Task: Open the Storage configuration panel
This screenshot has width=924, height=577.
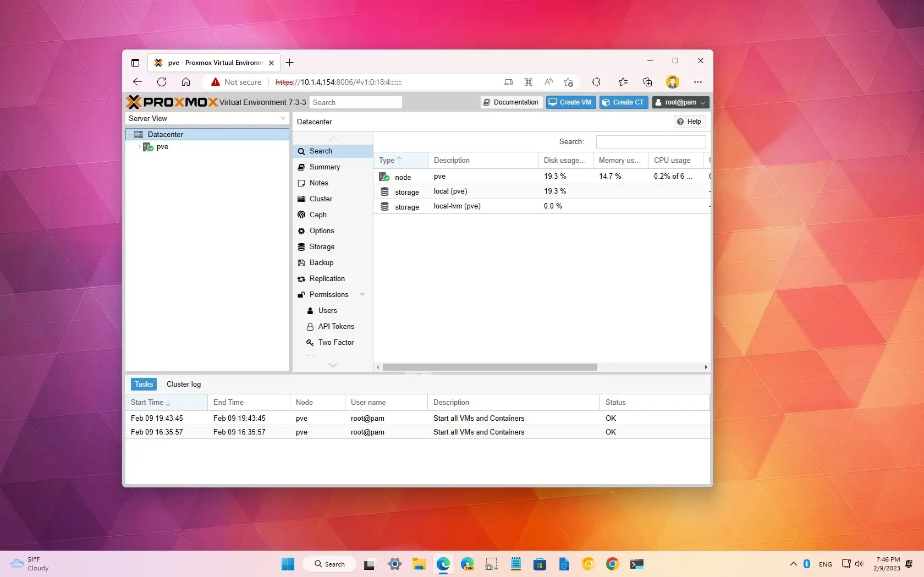Action: [322, 246]
